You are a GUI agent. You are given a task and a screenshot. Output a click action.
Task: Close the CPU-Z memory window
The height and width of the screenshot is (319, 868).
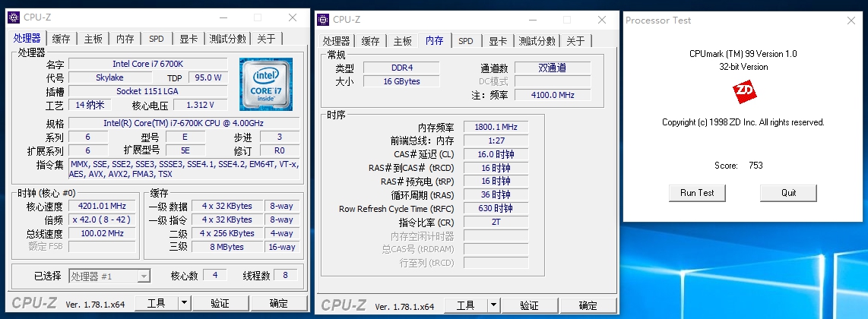pos(602,20)
